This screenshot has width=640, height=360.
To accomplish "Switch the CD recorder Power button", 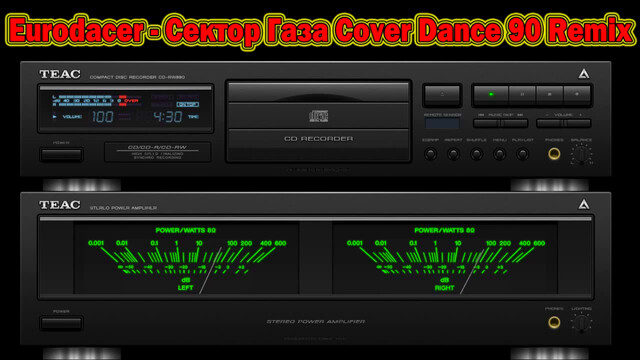I will pyautogui.click(x=62, y=155).
